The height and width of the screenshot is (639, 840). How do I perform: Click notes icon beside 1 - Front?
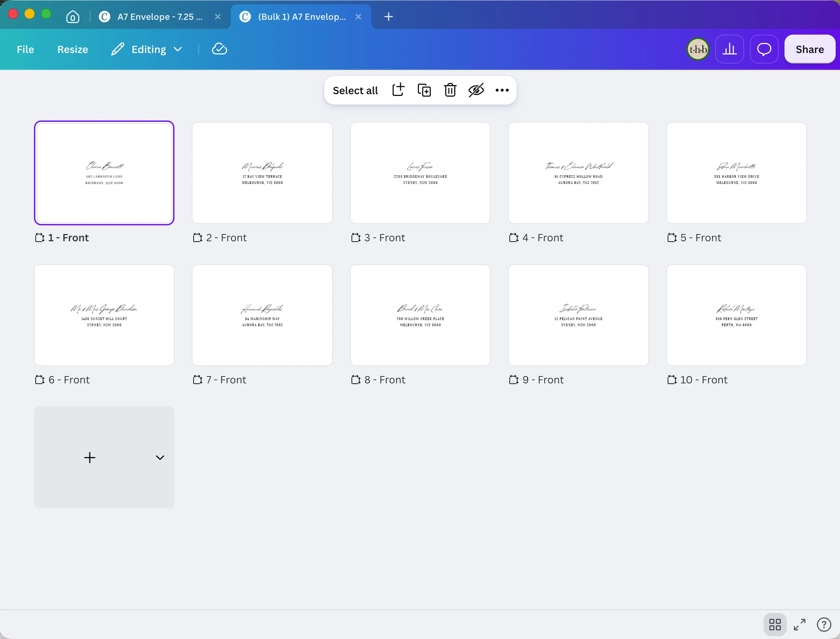pyautogui.click(x=40, y=238)
